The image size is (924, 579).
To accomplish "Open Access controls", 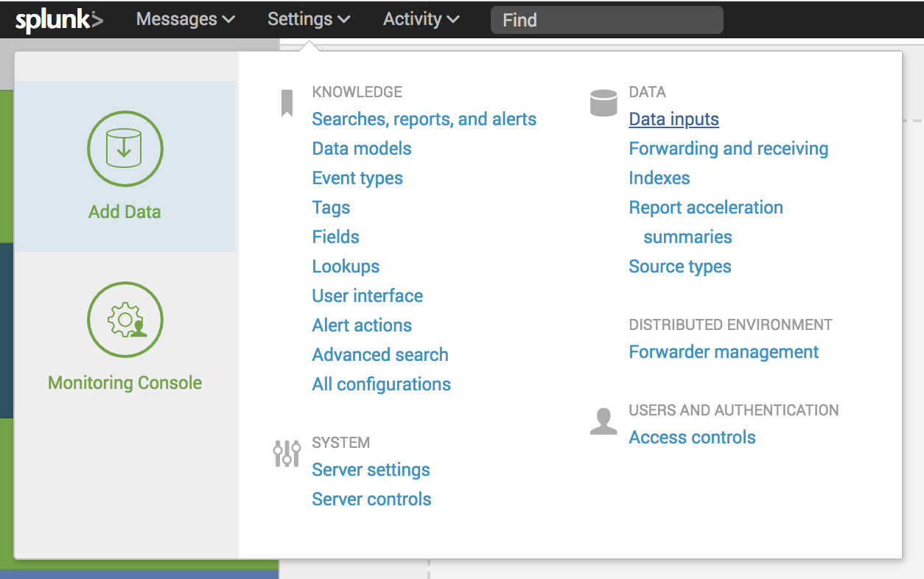I will (x=691, y=437).
